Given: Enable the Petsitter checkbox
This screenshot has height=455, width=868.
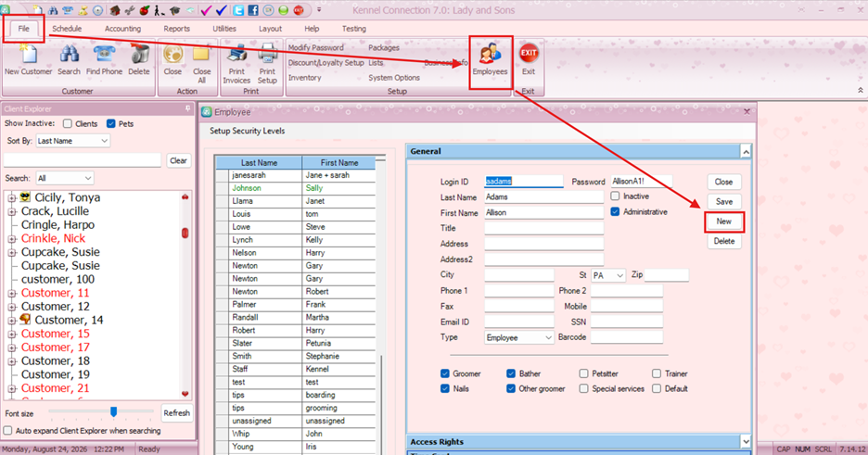Looking at the screenshot, I should [x=583, y=373].
